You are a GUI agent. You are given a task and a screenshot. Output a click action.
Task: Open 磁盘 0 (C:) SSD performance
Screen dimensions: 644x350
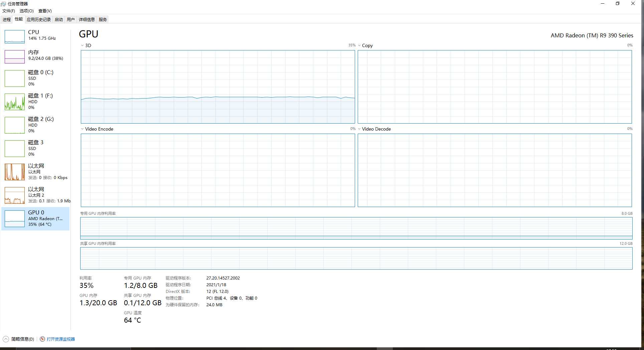pyautogui.click(x=35, y=78)
